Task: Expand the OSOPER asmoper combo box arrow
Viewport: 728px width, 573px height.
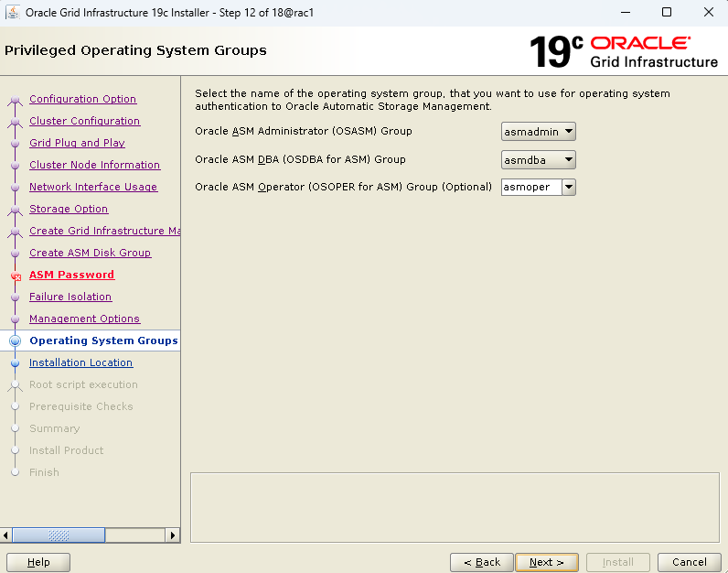Action: click(x=569, y=188)
